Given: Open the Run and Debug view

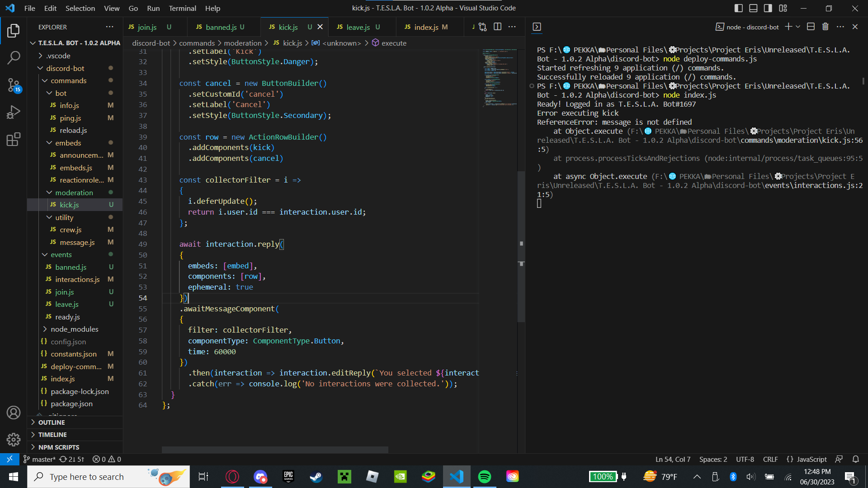Looking at the screenshot, I should [x=14, y=112].
